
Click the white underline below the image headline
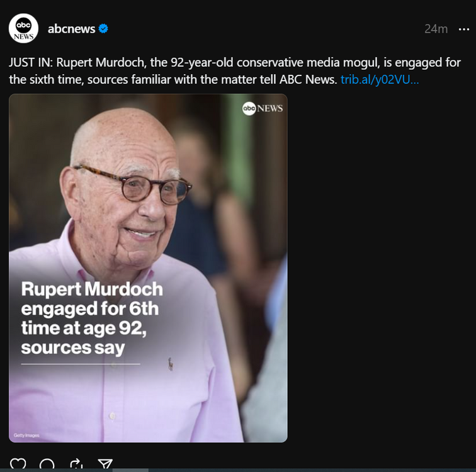pos(81,364)
